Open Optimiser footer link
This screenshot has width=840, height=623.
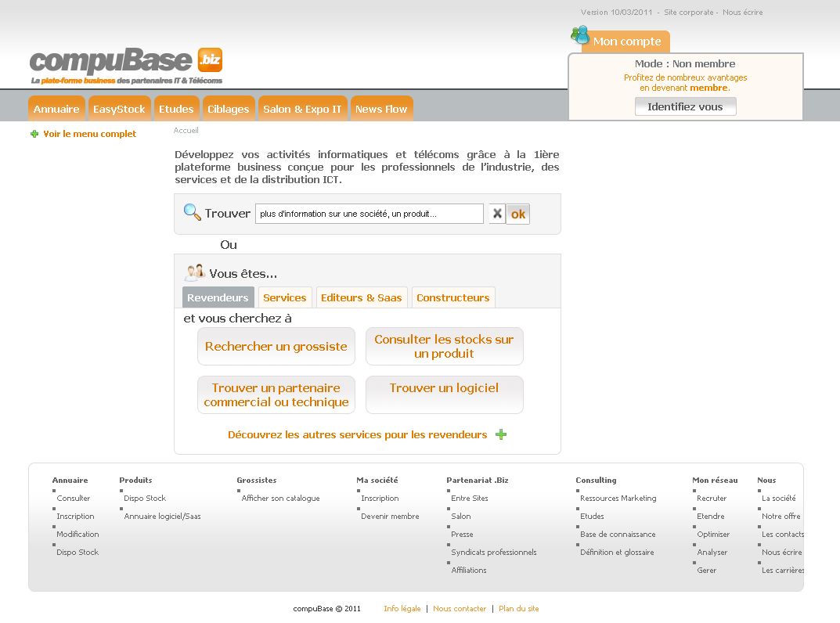click(713, 534)
